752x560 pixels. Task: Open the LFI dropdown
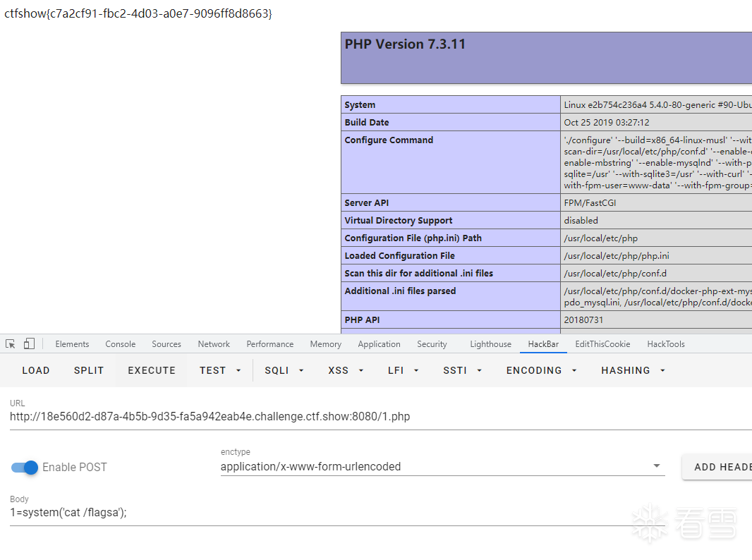tap(404, 370)
